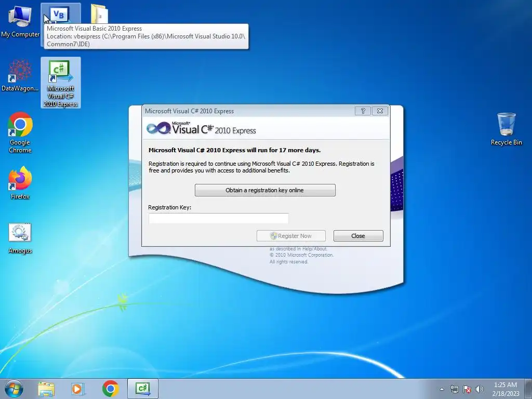Viewport: 532px width, 399px height.
Task: Focus the Registration Key text field
Action: pos(219,218)
